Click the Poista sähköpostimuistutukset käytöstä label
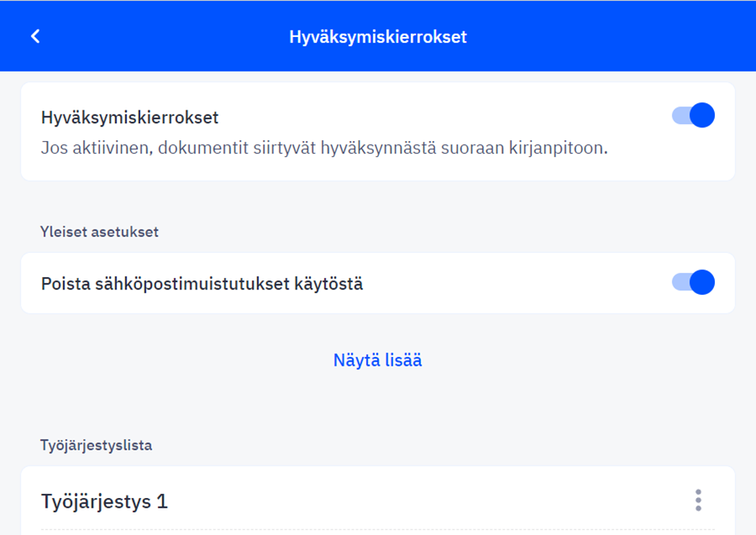 pos(202,284)
